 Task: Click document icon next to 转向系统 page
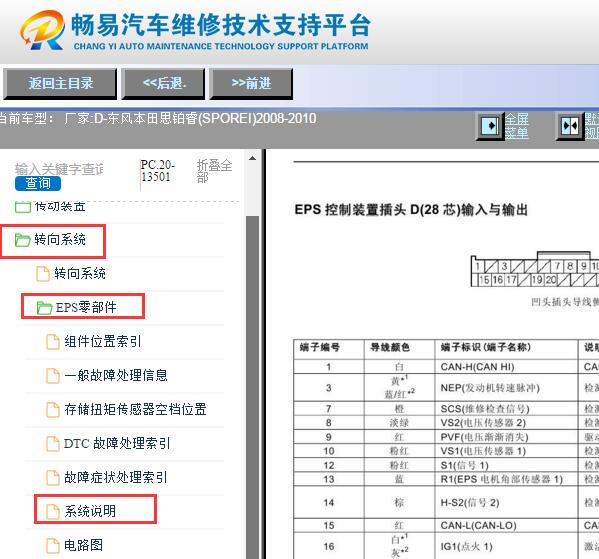point(43,274)
